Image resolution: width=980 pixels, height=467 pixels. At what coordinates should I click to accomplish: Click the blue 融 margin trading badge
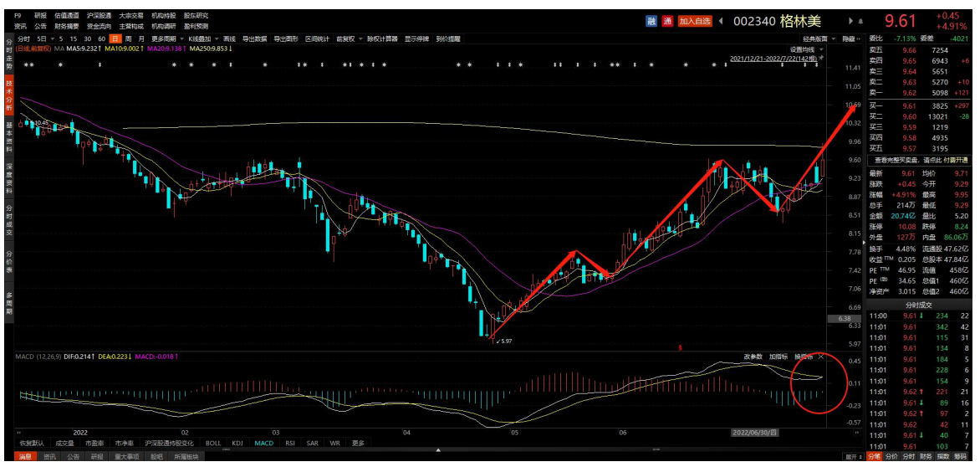(x=651, y=21)
